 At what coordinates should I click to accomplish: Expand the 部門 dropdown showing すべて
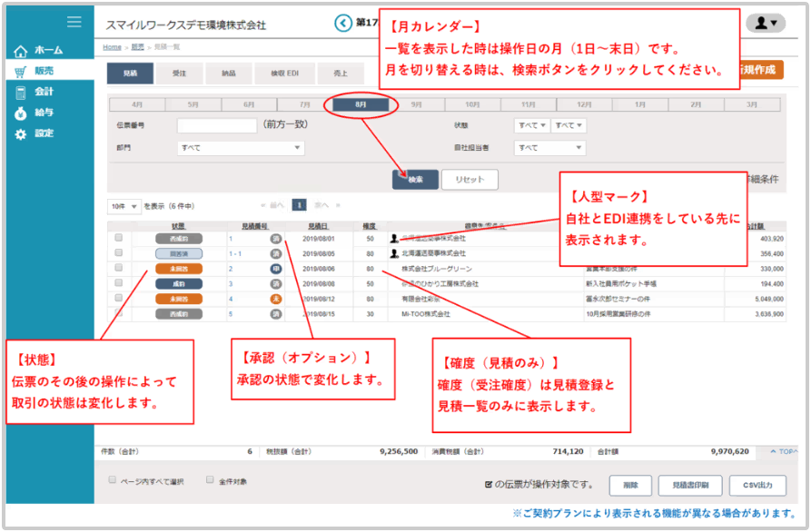(241, 148)
